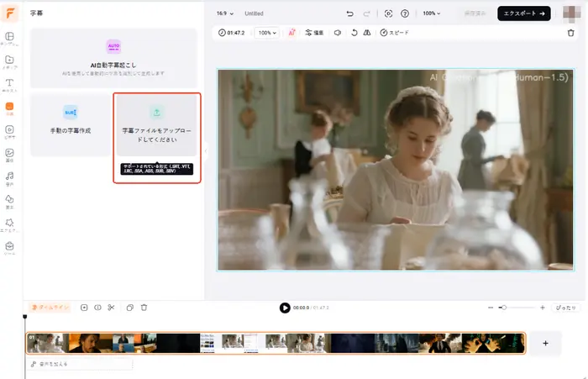Flip the clip with mirror icon
Image resolution: width=588 pixels, height=379 pixels.
367,33
